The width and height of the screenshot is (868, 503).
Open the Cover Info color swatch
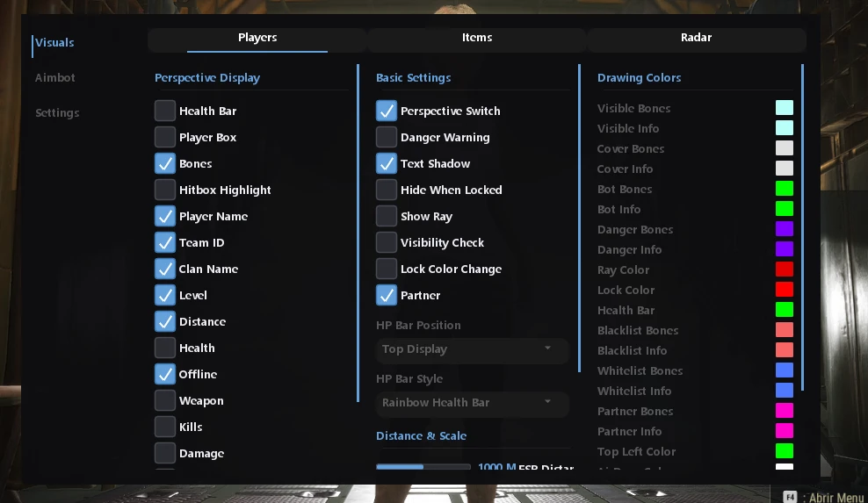coord(785,169)
